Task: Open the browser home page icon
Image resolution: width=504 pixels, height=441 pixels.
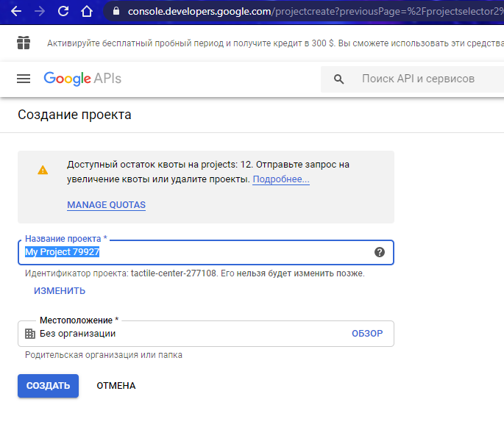Action: [x=87, y=11]
